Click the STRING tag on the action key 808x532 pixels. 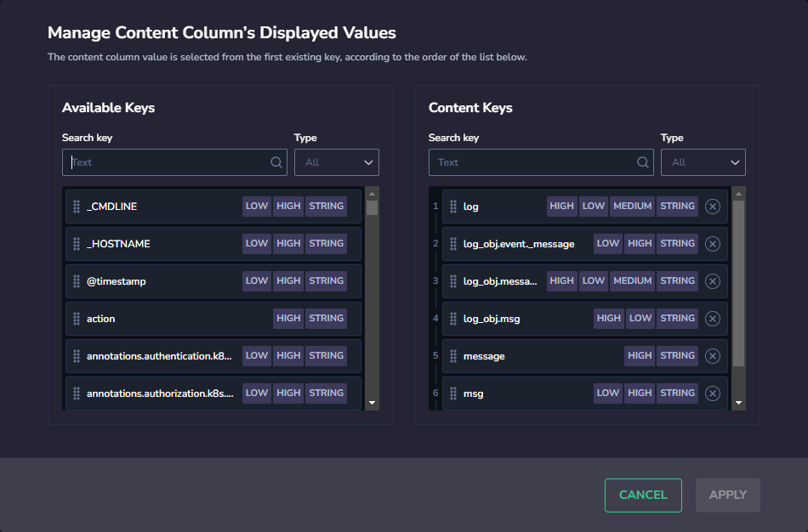[x=327, y=319]
